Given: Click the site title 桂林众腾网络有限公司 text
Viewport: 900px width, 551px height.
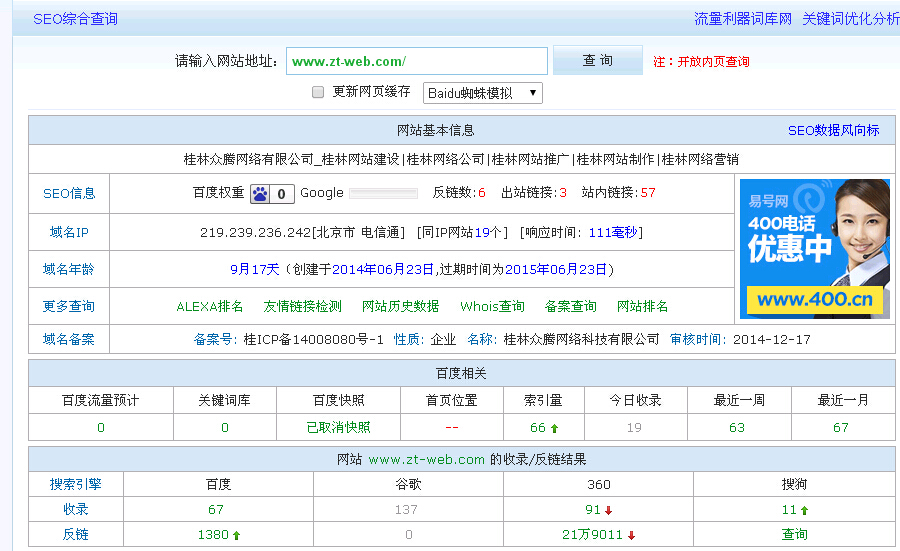Looking at the screenshot, I should (249, 159).
